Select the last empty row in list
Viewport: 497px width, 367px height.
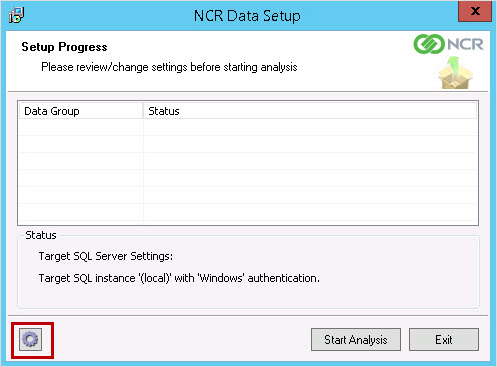(248, 212)
